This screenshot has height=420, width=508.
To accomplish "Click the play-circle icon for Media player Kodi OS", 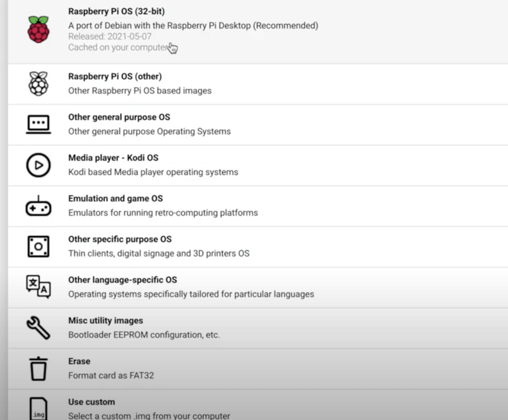I will [x=38, y=164].
